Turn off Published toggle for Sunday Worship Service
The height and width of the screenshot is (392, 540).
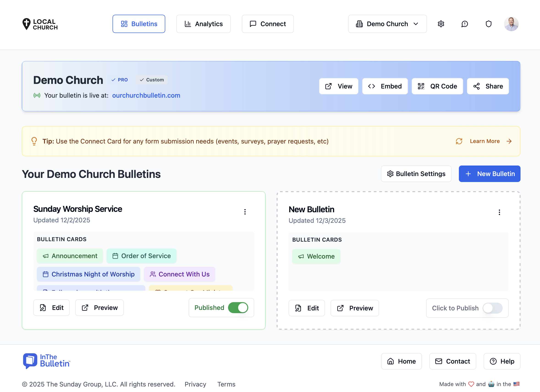click(x=238, y=307)
